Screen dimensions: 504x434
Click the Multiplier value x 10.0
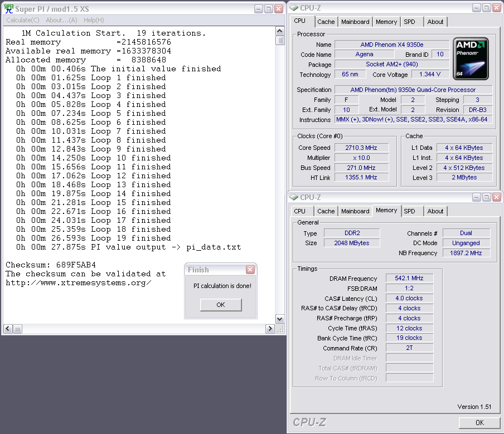(361, 158)
